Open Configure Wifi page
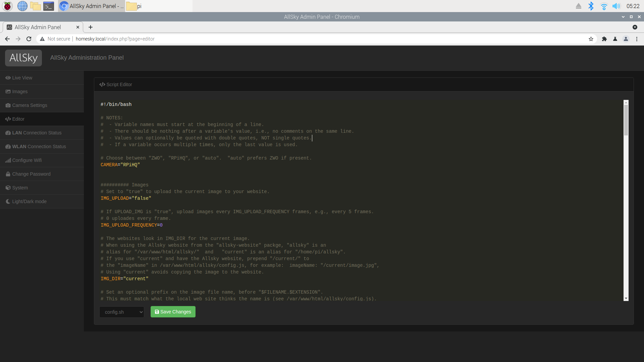 coord(42,160)
